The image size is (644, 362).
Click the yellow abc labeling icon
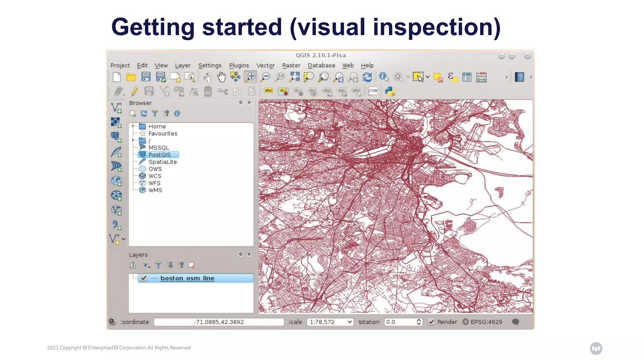pos(268,90)
